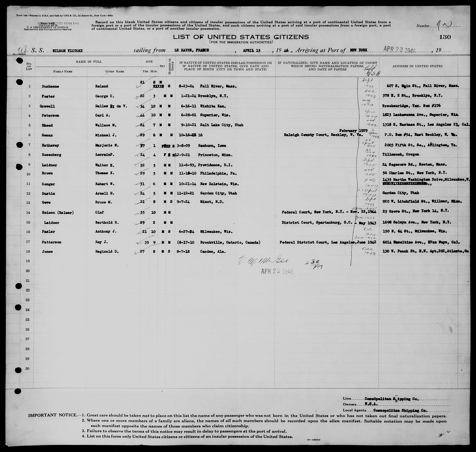Select given name 'Carl A.'
Image resolution: width=476 pixels, height=452 pixels.
[x=102, y=115]
